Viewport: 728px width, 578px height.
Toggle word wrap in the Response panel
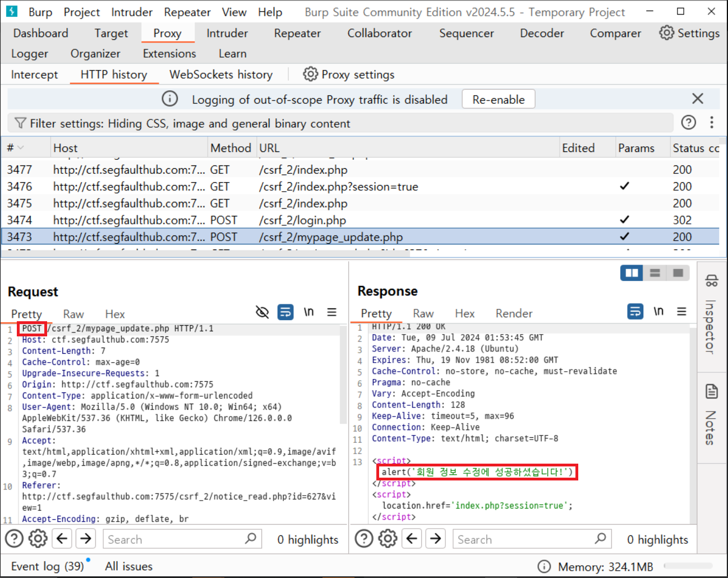click(x=635, y=311)
